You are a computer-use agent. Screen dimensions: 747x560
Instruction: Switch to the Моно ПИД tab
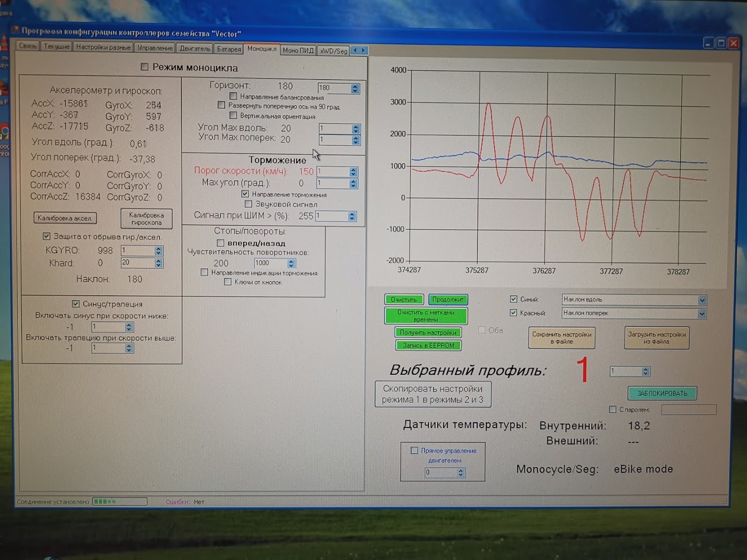[298, 50]
